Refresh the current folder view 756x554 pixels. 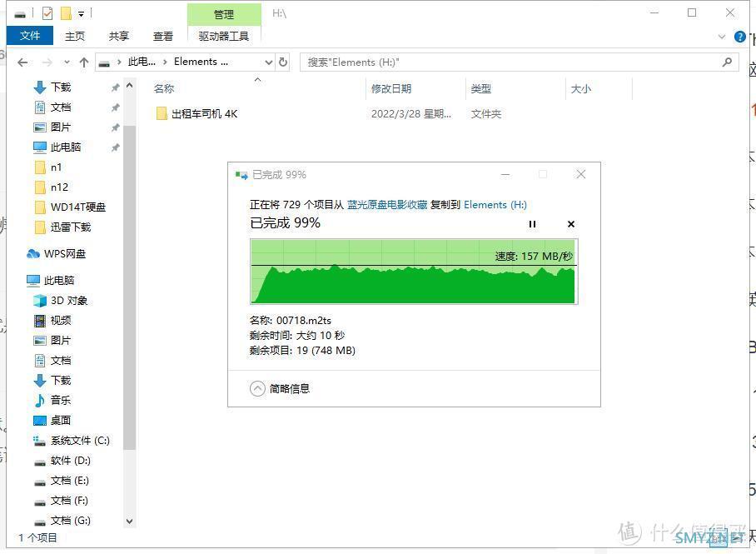pos(283,62)
